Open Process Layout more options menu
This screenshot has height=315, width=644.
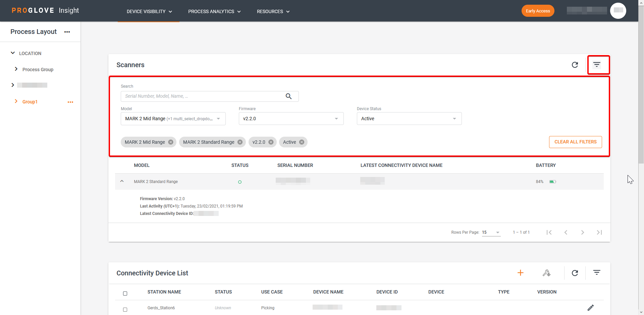point(67,32)
